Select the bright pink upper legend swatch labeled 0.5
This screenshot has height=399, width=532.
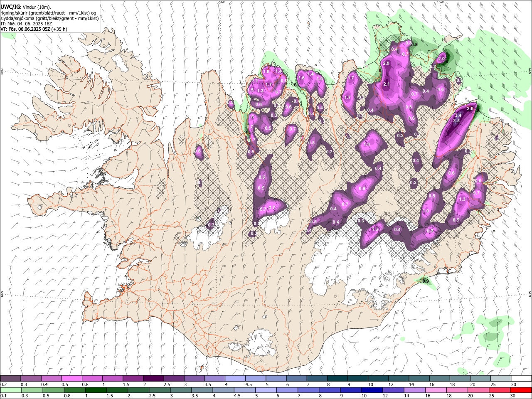(71, 379)
